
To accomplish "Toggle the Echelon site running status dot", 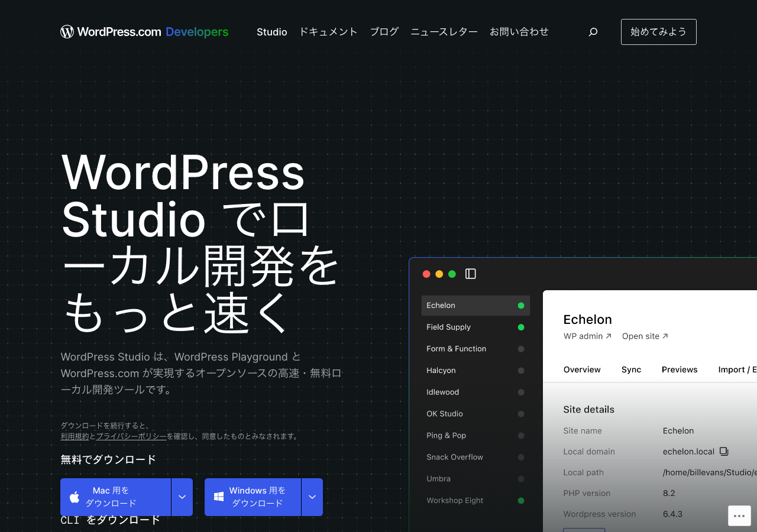I will coord(521,306).
